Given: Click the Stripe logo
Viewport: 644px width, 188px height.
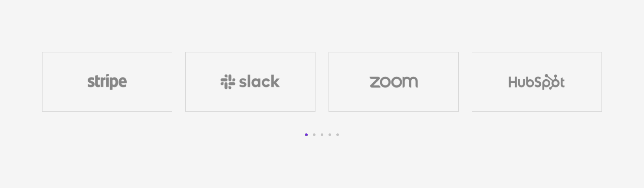Looking at the screenshot, I should [x=107, y=81].
